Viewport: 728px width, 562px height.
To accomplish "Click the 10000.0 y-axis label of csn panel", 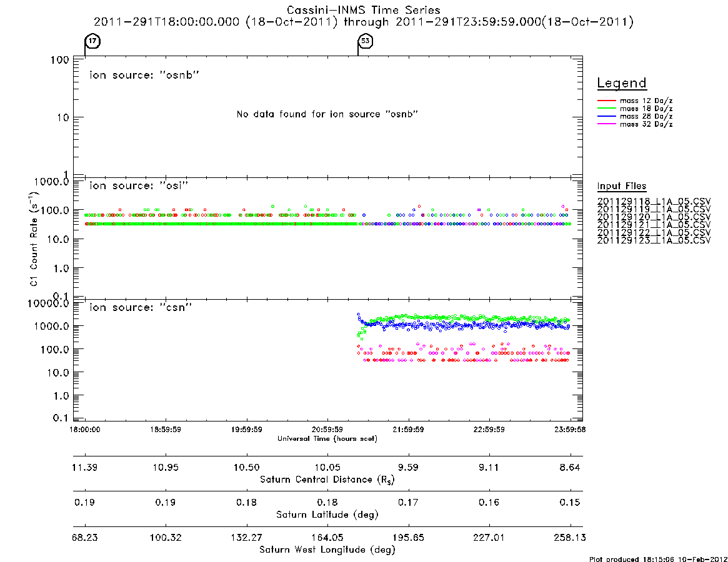I will point(48,303).
